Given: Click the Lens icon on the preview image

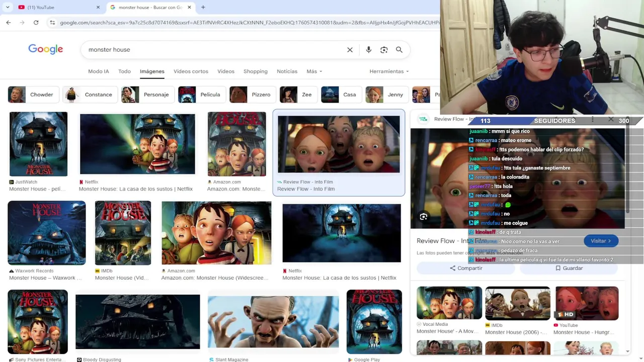Looking at the screenshot, I should [424, 217].
